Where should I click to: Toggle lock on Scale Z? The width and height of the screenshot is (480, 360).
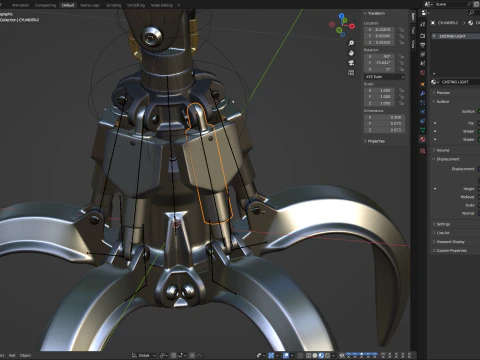401,103
